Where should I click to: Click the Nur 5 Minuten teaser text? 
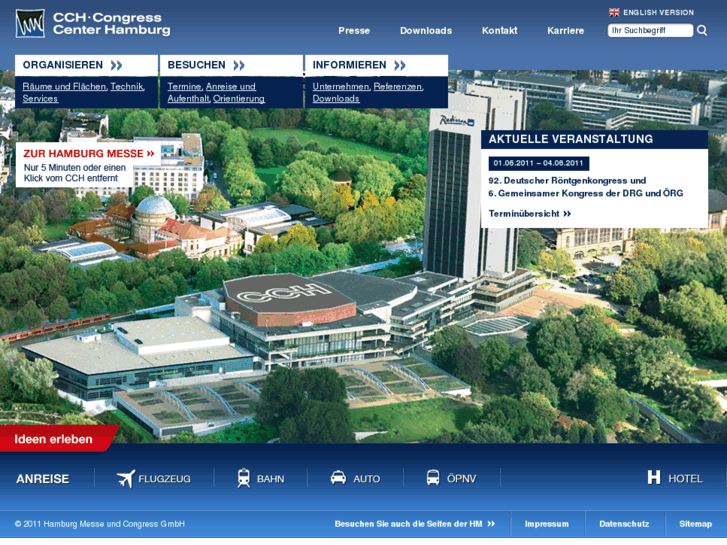coord(75,173)
